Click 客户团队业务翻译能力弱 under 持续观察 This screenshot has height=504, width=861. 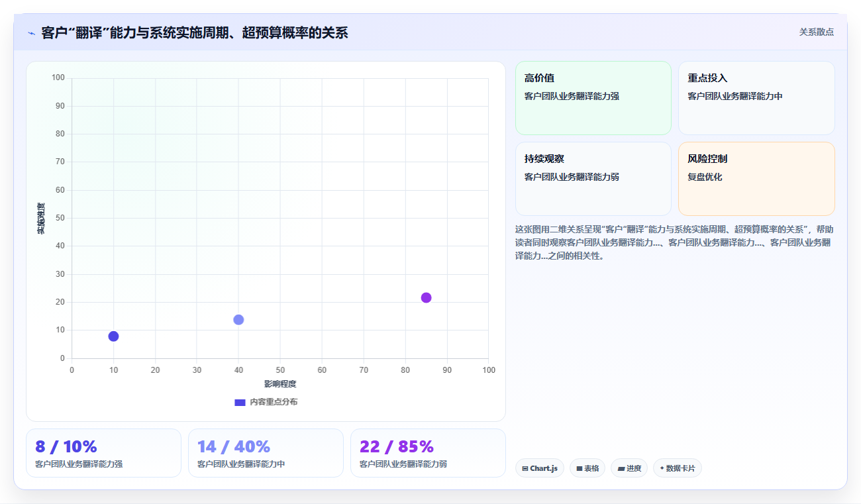pyautogui.click(x=572, y=177)
